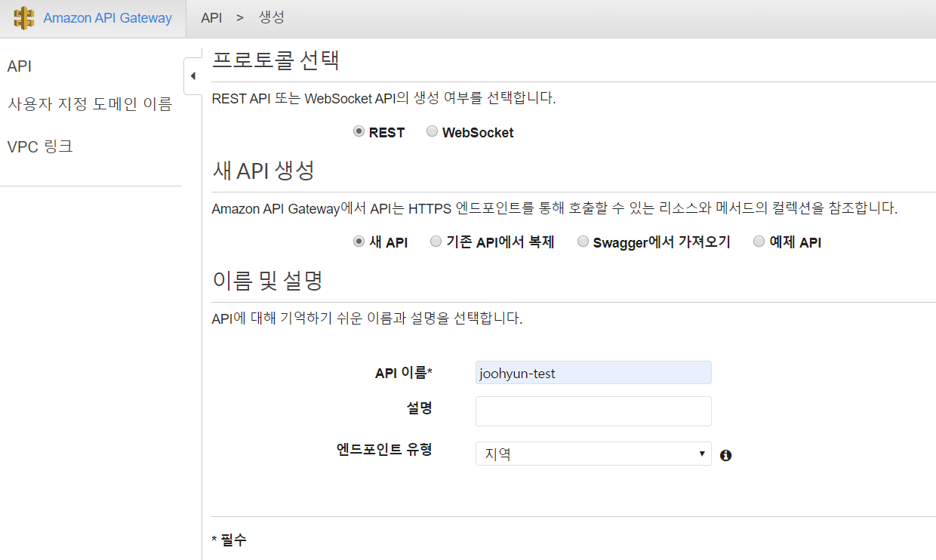Open 사용자 지정 도메인 이름 in the sidebar
936x560 pixels.
[90, 104]
